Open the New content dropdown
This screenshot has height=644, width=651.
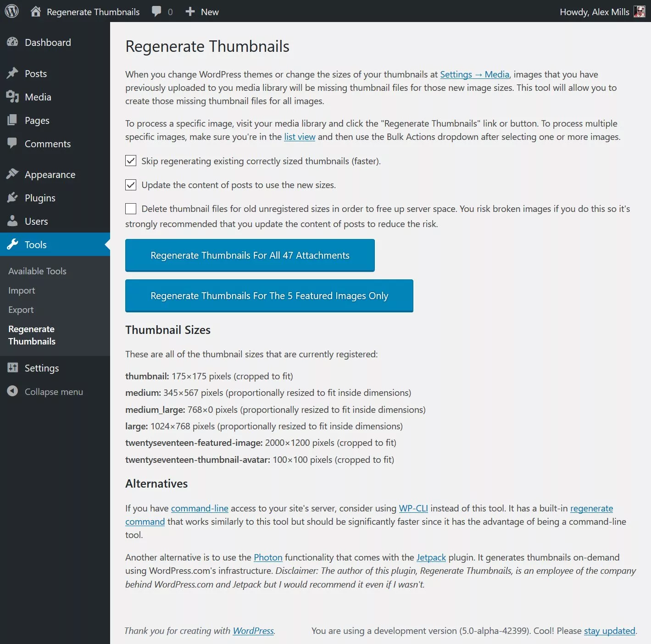[x=201, y=11]
